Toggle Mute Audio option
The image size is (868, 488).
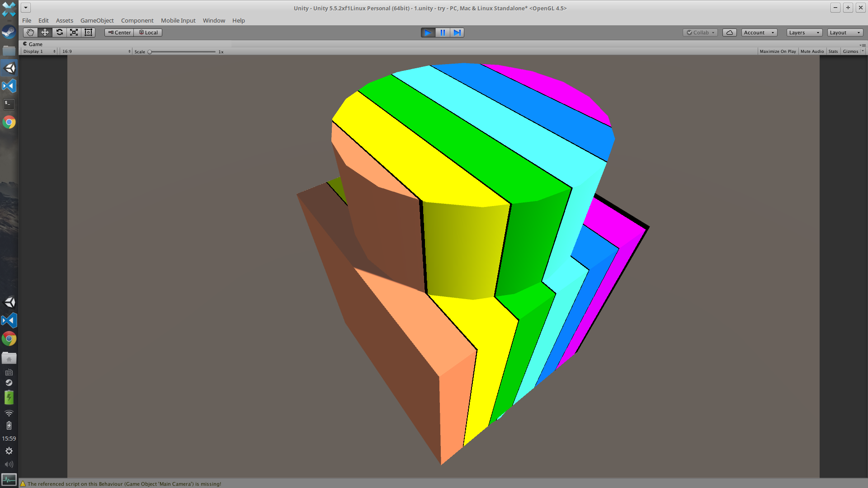point(812,52)
